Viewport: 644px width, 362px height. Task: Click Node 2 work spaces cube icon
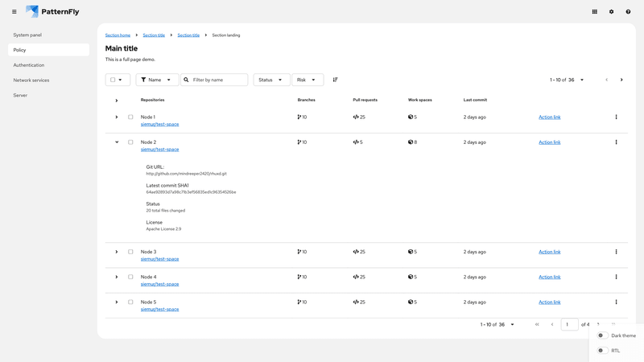click(x=411, y=142)
